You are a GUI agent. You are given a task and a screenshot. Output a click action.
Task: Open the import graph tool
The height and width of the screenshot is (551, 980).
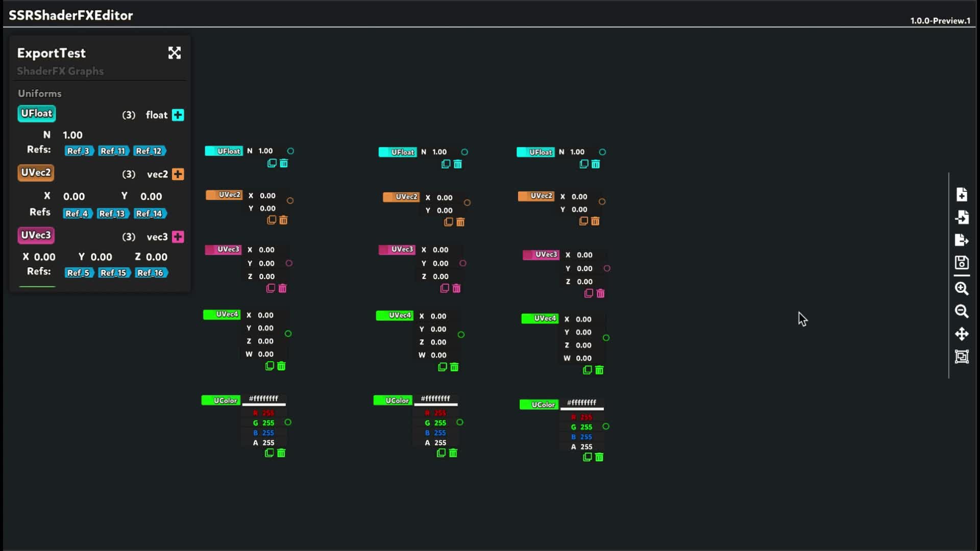pyautogui.click(x=962, y=217)
